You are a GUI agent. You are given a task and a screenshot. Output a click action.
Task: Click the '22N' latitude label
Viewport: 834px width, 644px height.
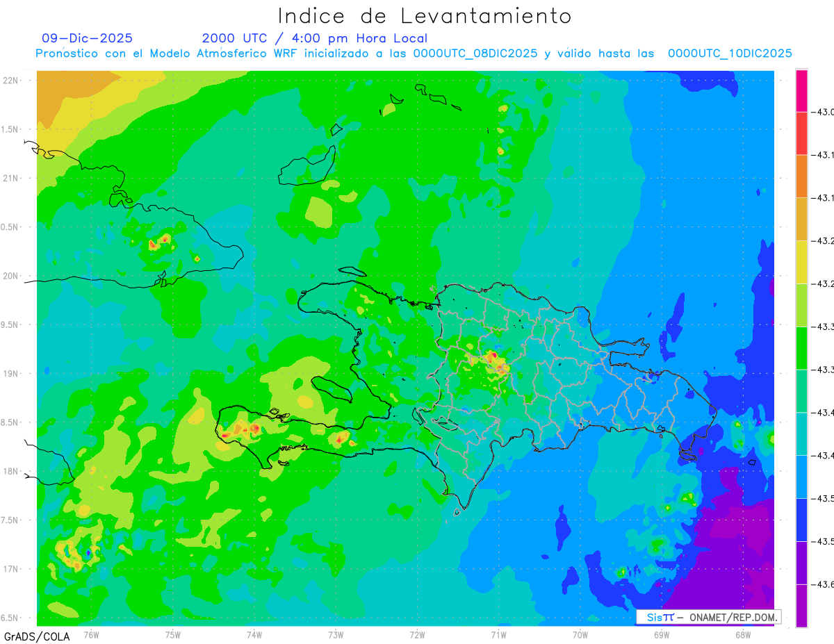point(11,81)
